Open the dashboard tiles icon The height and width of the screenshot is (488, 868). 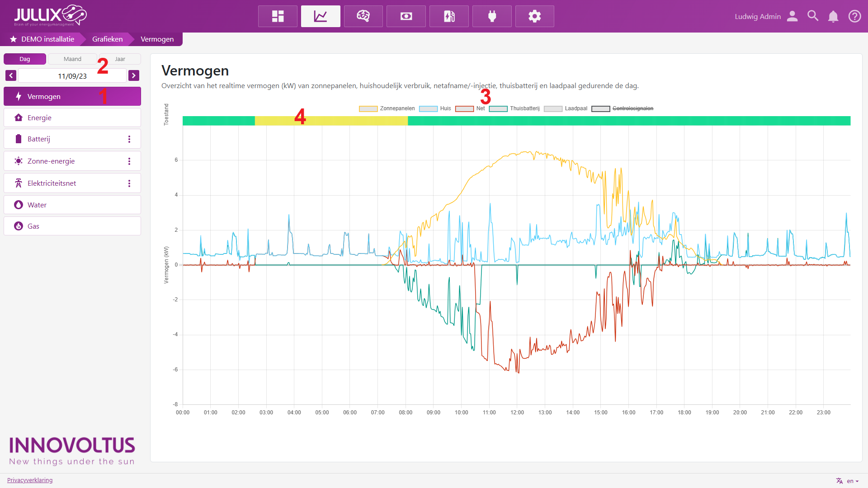[x=278, y=16]
